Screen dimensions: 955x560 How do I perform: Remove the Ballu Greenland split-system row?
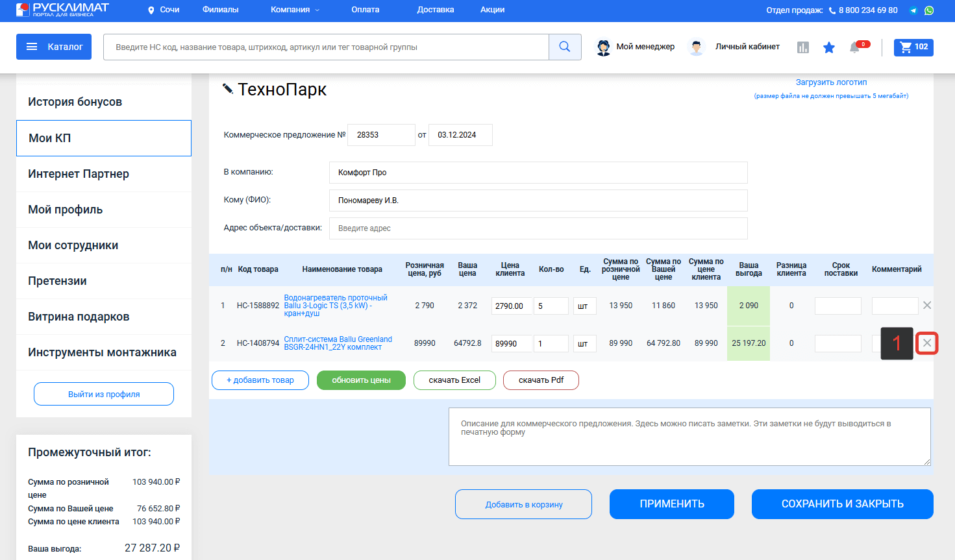(927, 343)
